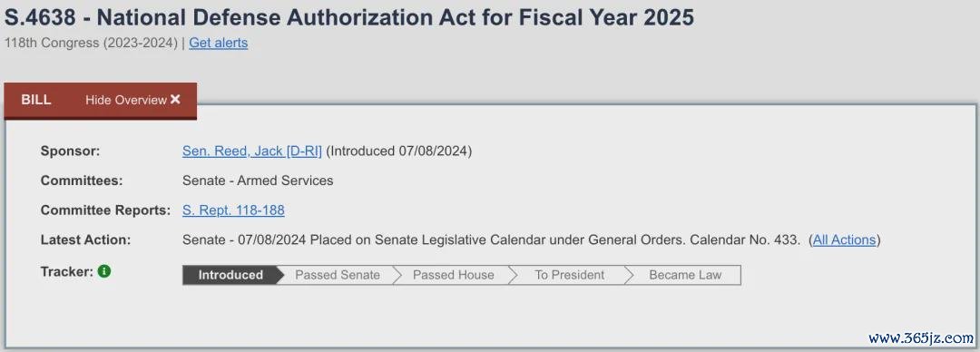Click the S.4638 bill title heading
This screenshot has width=980, height=352.
point(348,17)
